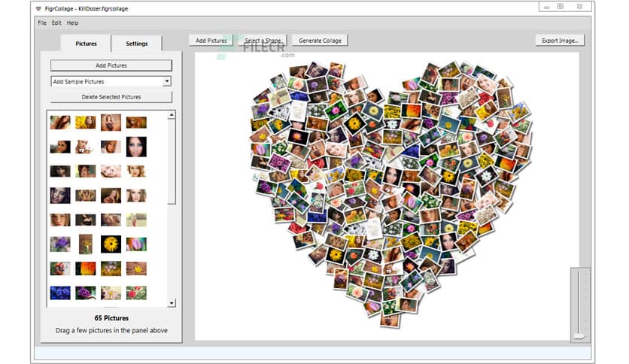Viewport: 629px width, 364px height.
Task: Click the Select a Shape toolbar button
Action: (263, 41)
